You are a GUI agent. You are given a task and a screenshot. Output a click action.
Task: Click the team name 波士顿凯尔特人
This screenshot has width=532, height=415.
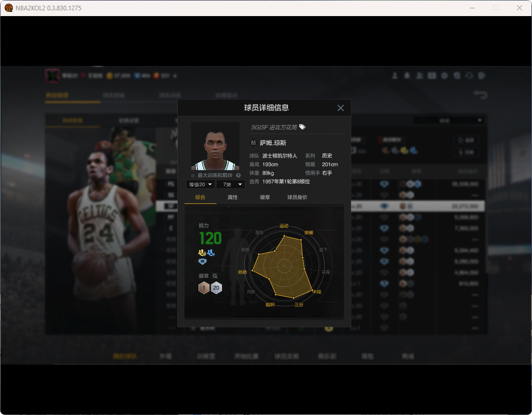pyautogui.click(x=279, y=156)
